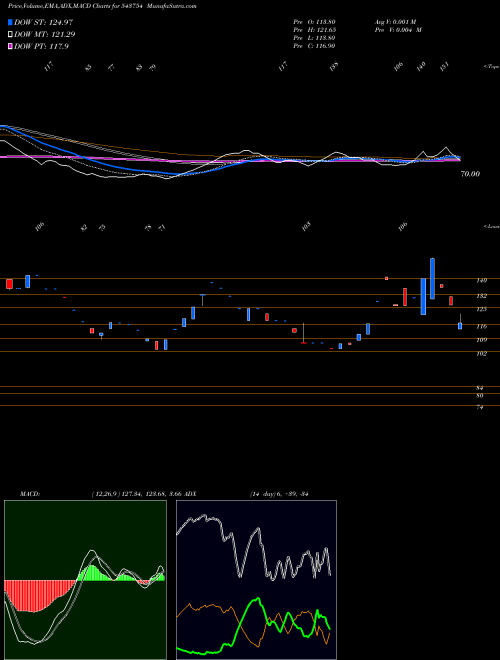Click the 'Pre O: 113.80' open value
500x660 pixels.
[314, 22]
